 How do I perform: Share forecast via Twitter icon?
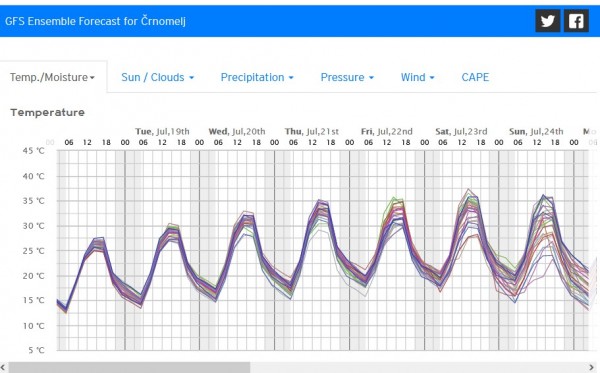548,21
